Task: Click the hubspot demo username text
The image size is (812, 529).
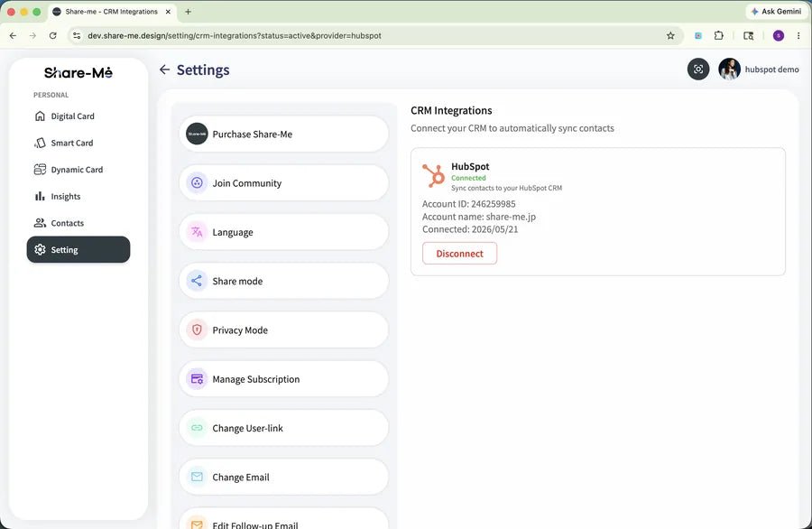Action: [771, 70]
